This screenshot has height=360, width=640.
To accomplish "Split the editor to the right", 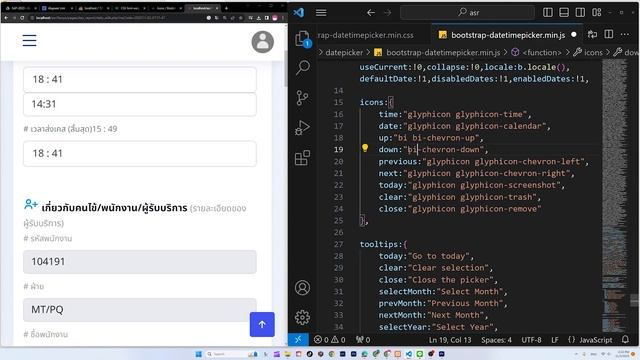I will [609, 35].
